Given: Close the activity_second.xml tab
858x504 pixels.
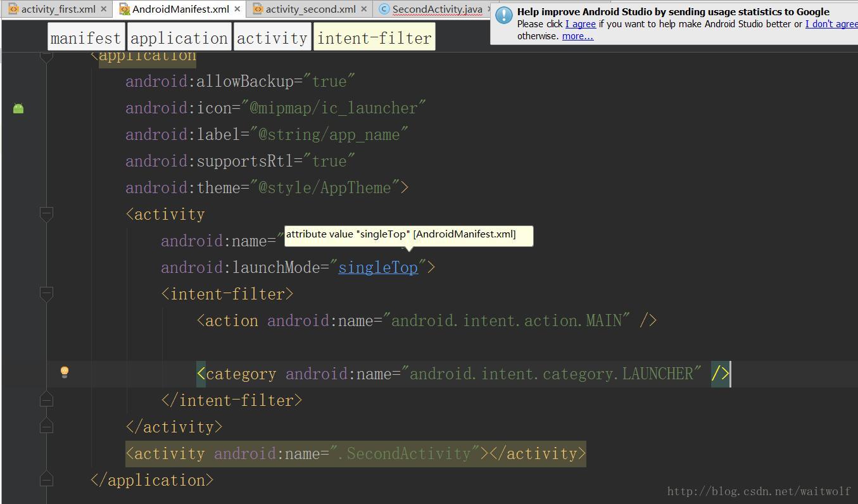Looking at the screenshot, I should (x=364, y=9).
